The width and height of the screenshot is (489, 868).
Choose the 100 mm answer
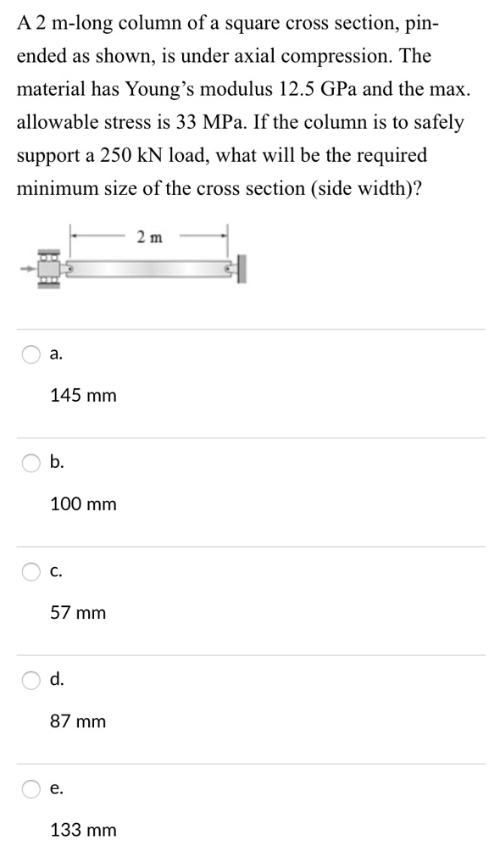(x=83, y=504)
